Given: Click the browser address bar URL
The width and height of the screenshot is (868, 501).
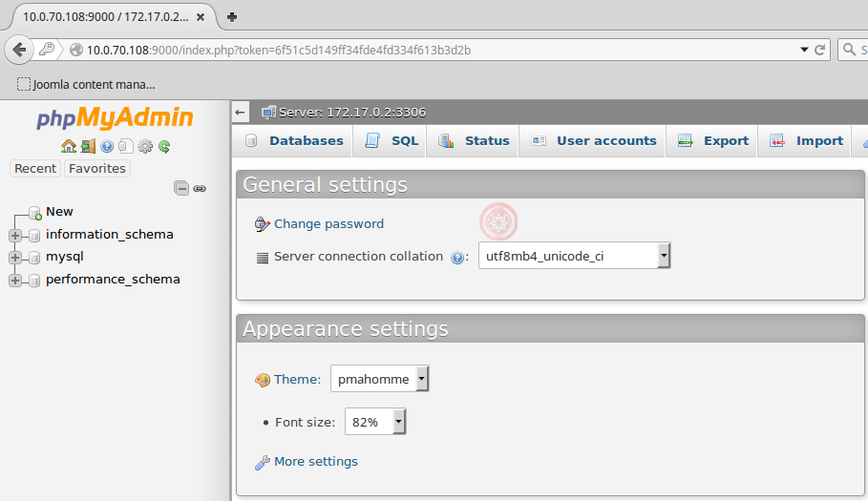Looking at the screenshot, I should 279,51.
